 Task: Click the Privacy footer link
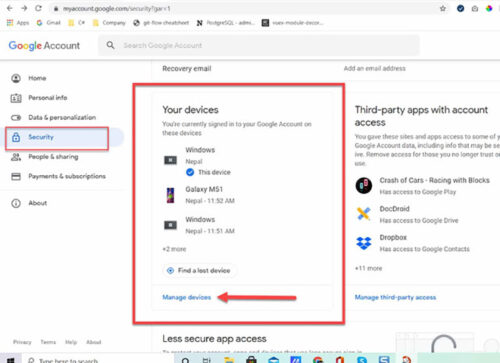click(x=22, y=342)
